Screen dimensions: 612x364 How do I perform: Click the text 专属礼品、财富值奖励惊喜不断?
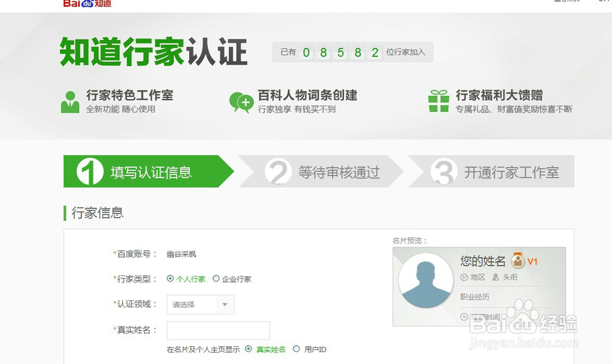[513, 110]
